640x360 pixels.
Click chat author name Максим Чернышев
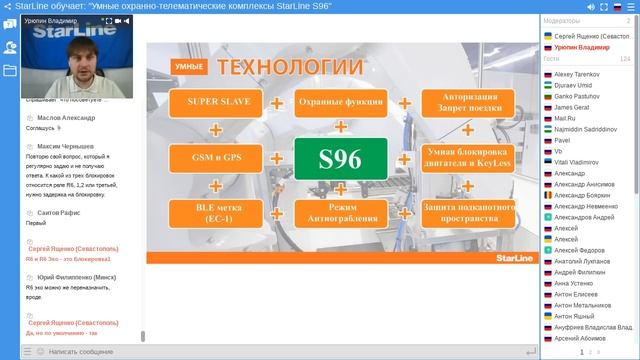[65, 147]
